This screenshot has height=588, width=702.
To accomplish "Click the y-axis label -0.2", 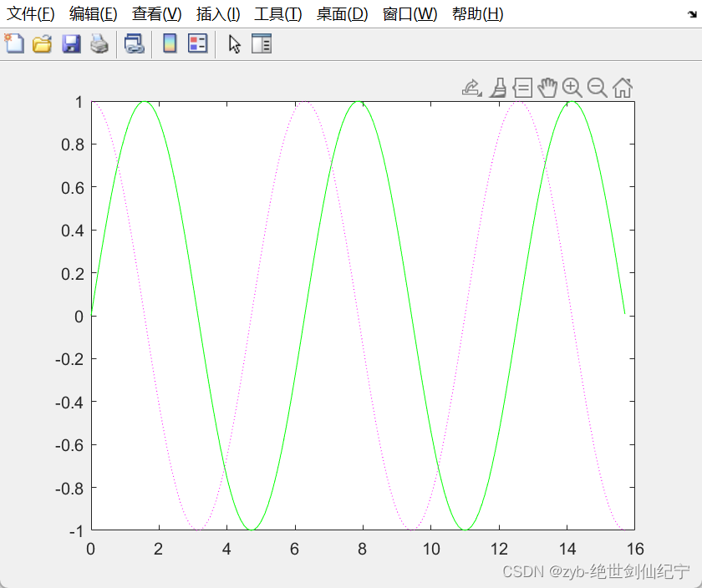I will 69,359.
